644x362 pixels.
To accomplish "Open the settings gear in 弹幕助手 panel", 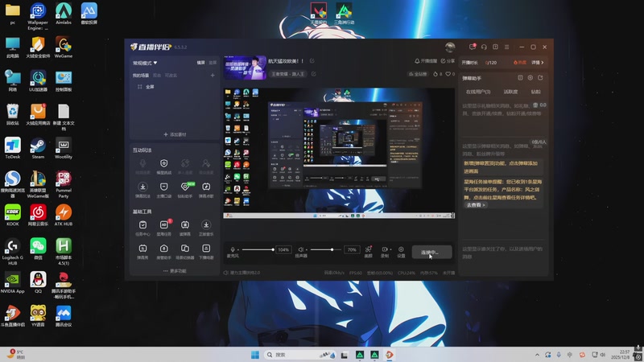I will coord(530,77).
